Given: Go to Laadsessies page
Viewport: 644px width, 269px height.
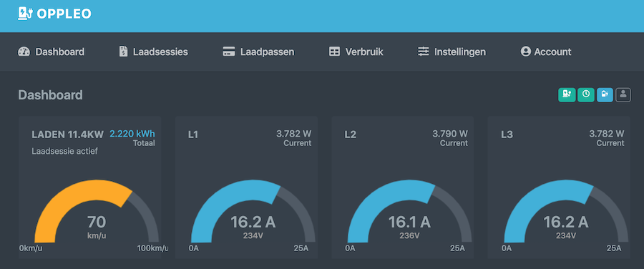Looking at the screenshot, I should pyautogui.click(x=153, y=52).
